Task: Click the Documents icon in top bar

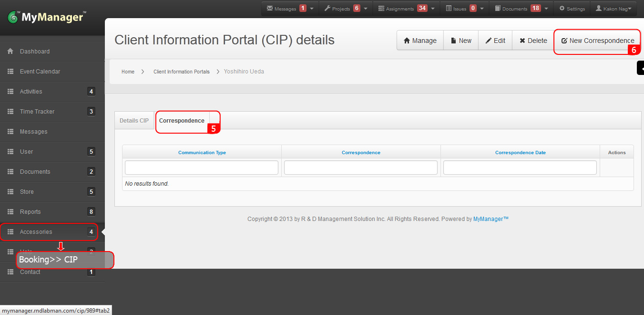Action: pos(498,9)
